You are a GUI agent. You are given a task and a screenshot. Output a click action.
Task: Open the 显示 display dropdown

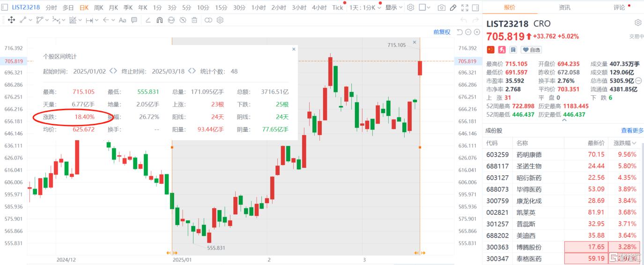tap(393, 8)
